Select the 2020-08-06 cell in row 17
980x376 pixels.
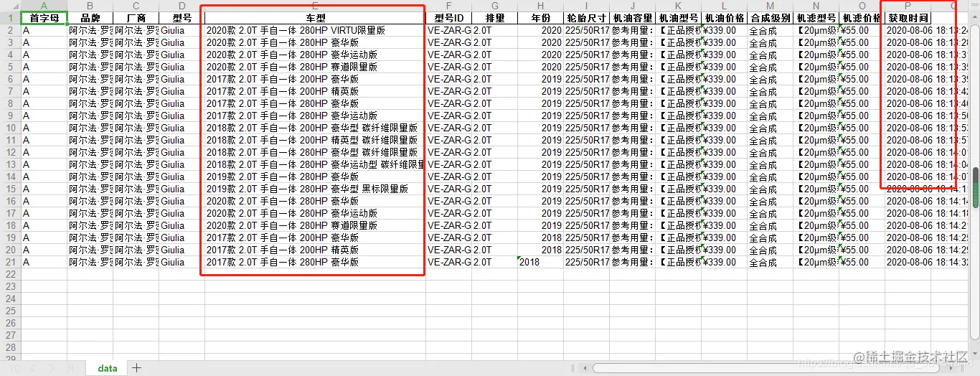pyautogui.click(x=908, y=213)
